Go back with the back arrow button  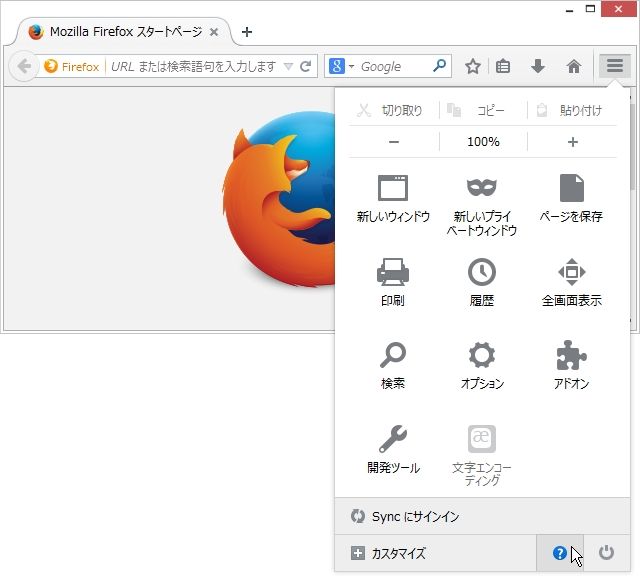coord(24,66)
